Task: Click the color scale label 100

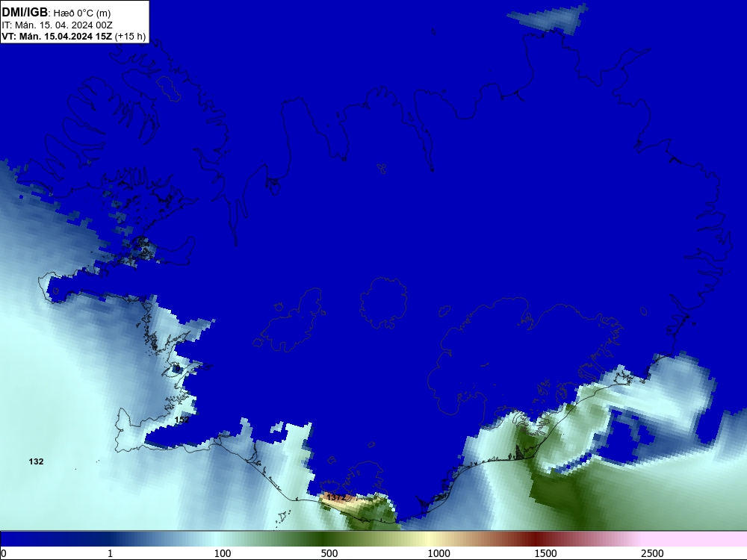Action: [223, 553]
